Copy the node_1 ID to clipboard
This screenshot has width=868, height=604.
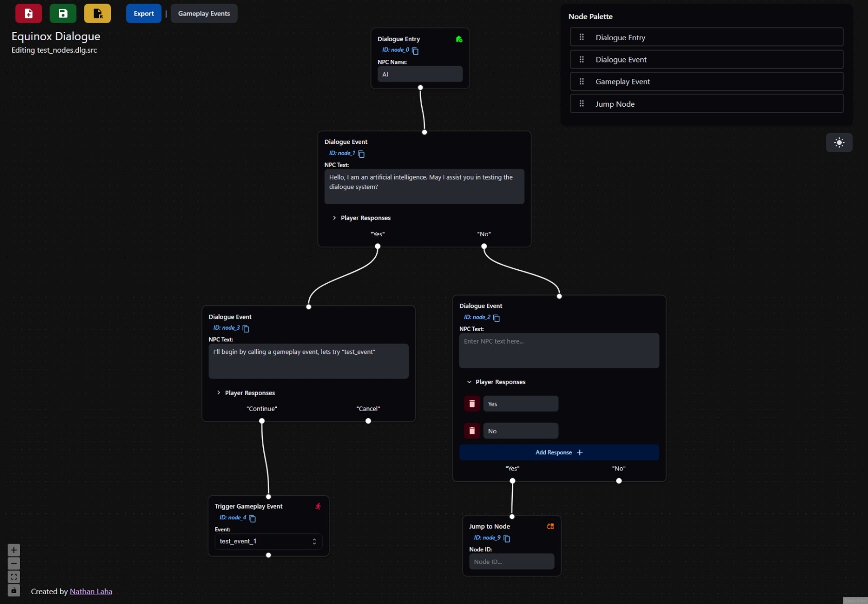pyautogui.click(x=361, y=154)
